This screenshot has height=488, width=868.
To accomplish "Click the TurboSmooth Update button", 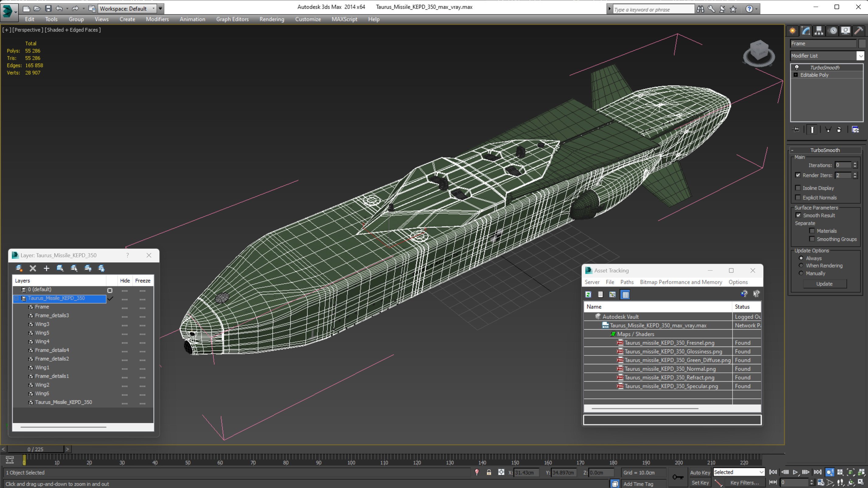I will click(x=824, y=284).
